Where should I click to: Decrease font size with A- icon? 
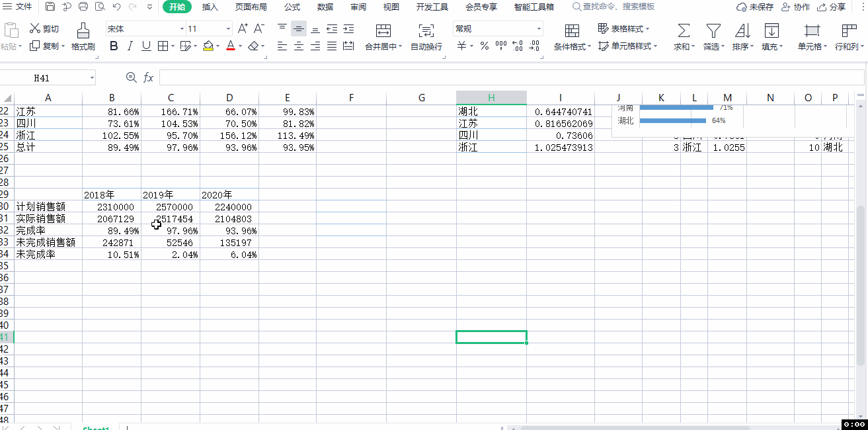tap(259, 28)
